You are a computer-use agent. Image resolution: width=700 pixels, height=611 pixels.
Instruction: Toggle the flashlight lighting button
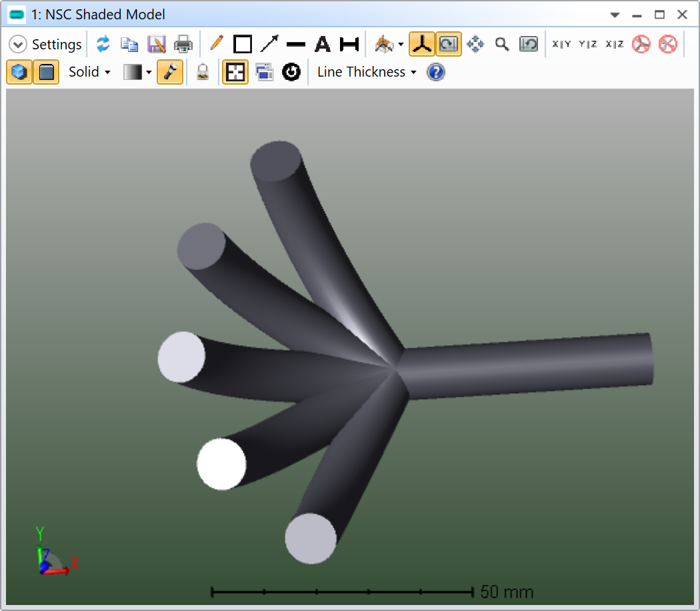[x=170, y=72]
